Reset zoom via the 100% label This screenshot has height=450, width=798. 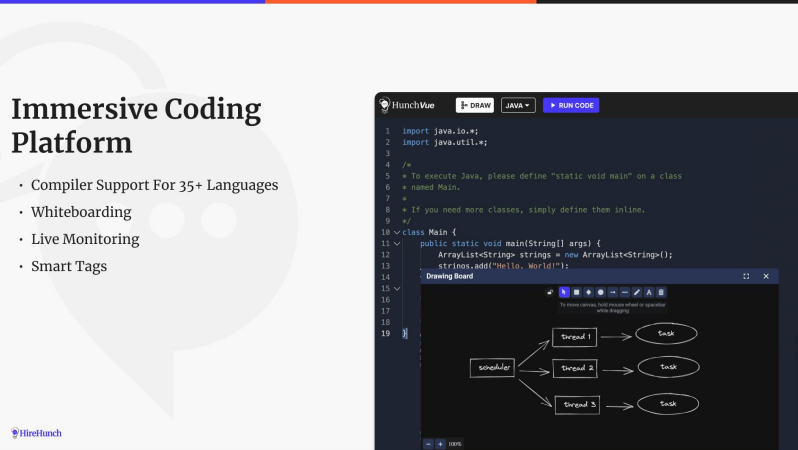(455, 444)
